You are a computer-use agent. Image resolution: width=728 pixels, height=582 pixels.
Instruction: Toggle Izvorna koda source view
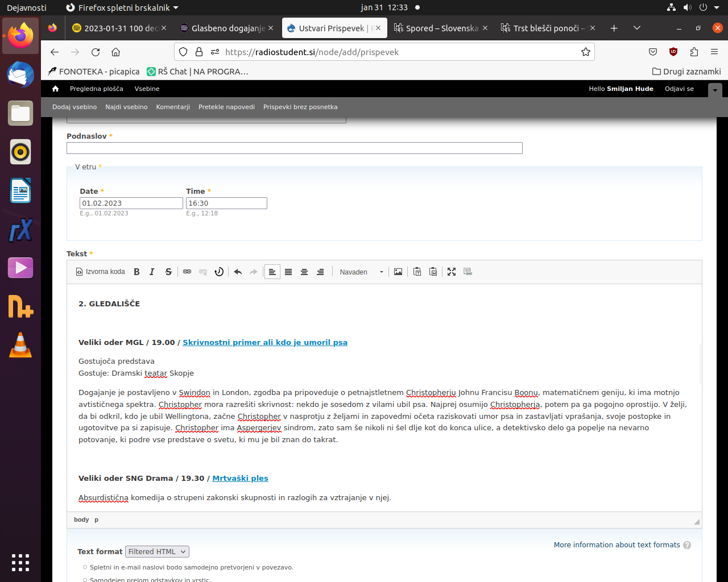pos(101,272)
